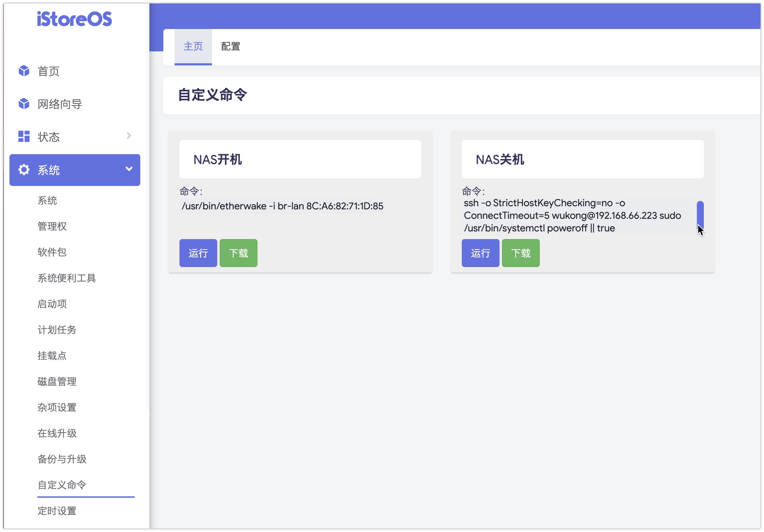The image size is (764, 532).
Task: Open 定时设置 in sidebar
Action: point(57,511)
